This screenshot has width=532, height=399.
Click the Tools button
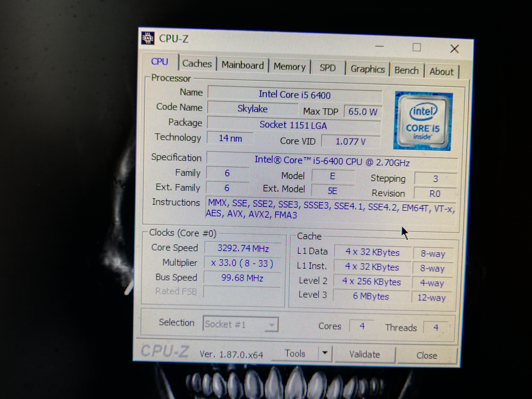pos(295,354)
